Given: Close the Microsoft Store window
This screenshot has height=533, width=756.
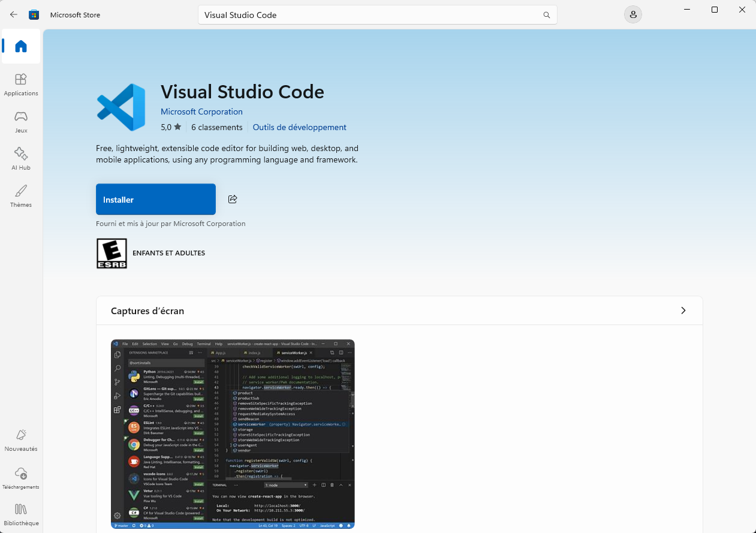Looking at the screenshot, I should (742, 10).
